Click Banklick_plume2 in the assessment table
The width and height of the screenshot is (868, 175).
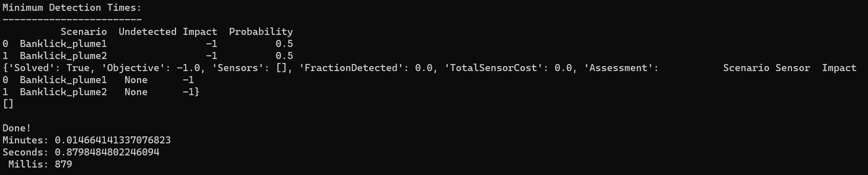63,92
